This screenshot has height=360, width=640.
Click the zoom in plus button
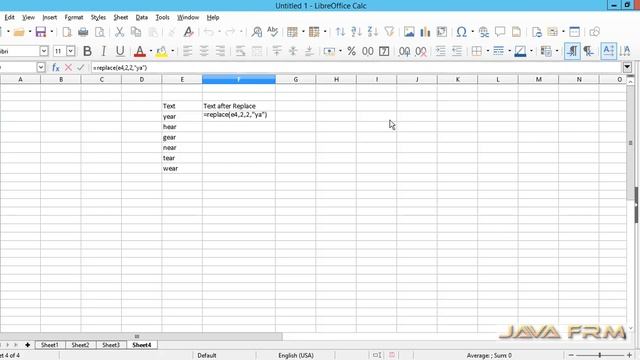click(x=629, y=356)
